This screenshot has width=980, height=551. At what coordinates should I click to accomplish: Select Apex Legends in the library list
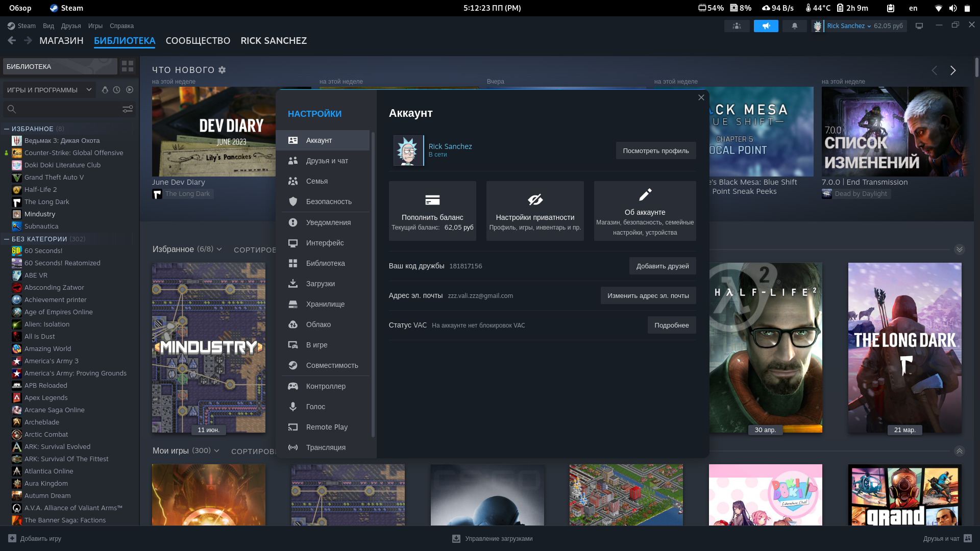[x=46, y=398]
